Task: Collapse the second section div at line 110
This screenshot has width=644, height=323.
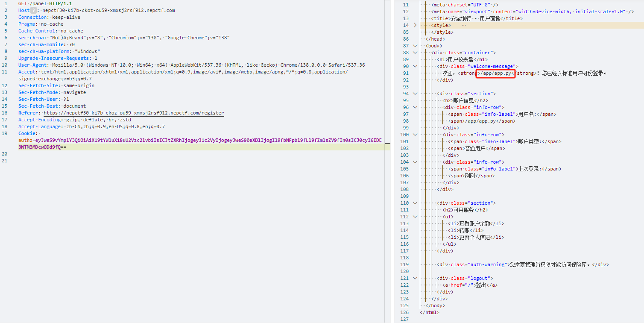Action: click(415, 203)
